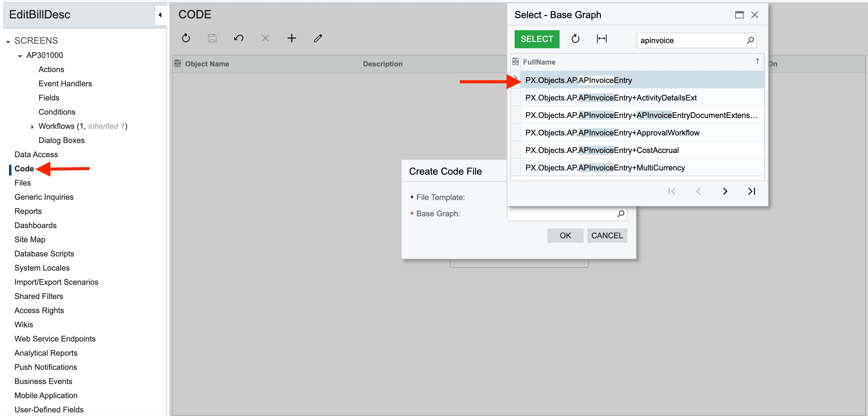Collapse the AP301000 screen node

click(x=20, y=56)
